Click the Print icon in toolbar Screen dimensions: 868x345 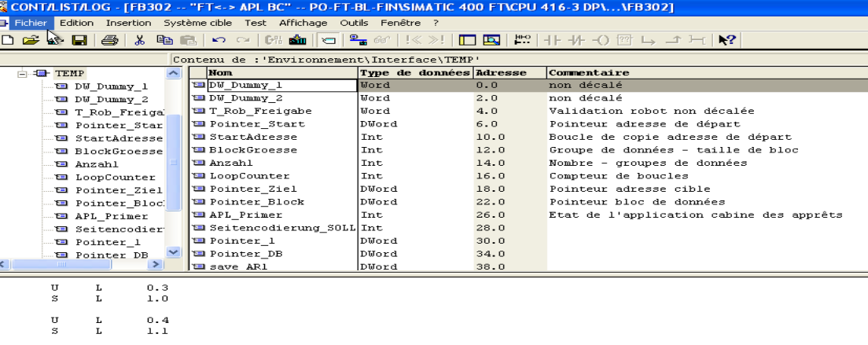click(x=109, y=39)
